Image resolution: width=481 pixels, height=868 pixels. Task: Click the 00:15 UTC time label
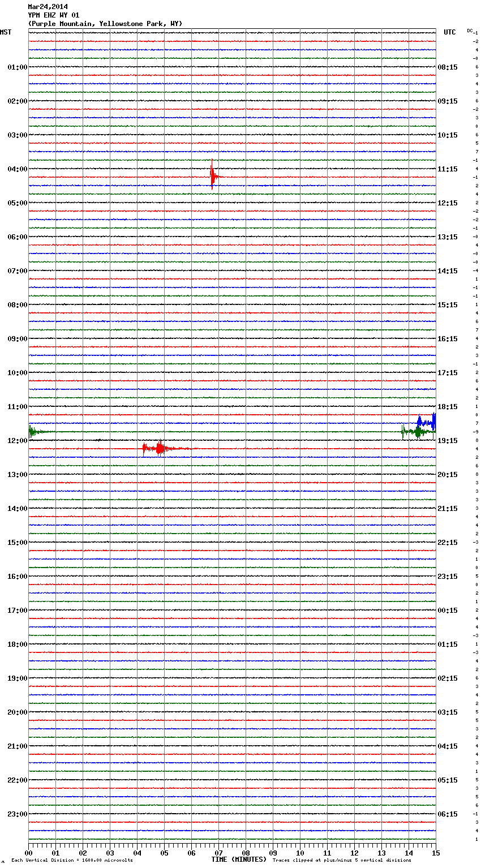(x=448, y=611)
